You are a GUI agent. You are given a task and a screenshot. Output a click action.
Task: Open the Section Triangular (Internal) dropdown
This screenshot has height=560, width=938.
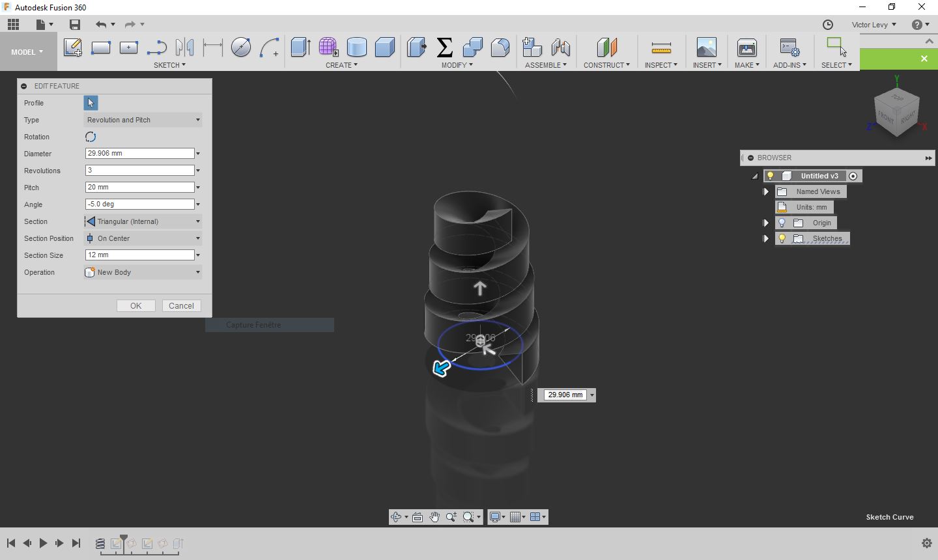pos(143,221)
